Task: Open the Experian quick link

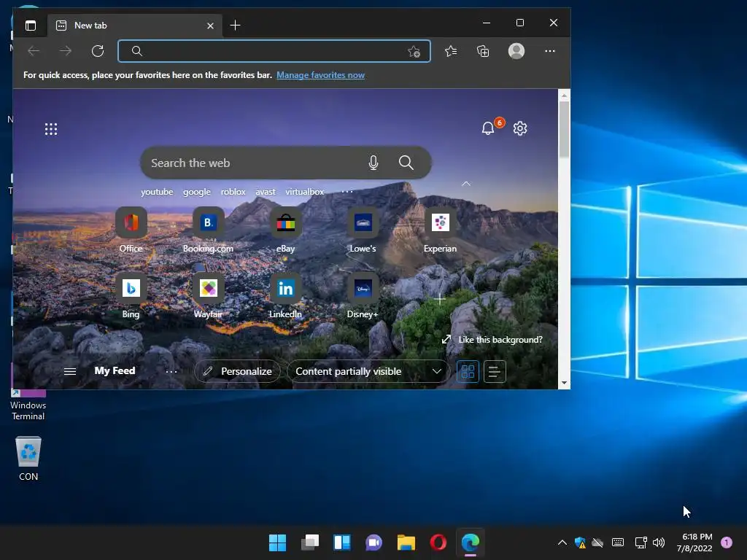Action: 440,230
